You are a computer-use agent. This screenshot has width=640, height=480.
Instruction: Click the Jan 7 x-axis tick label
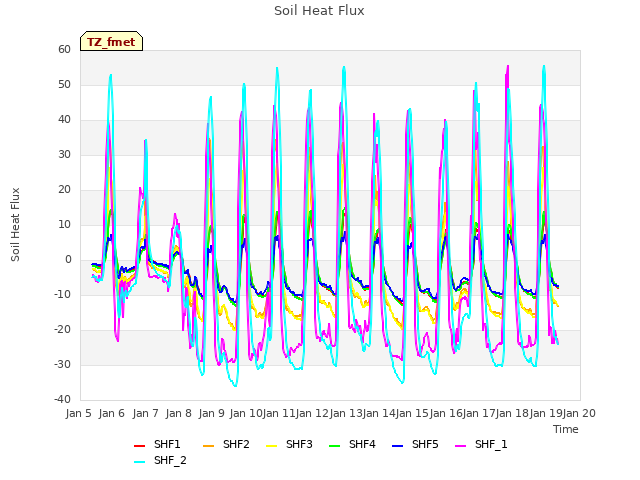click(x=145, y=413)
